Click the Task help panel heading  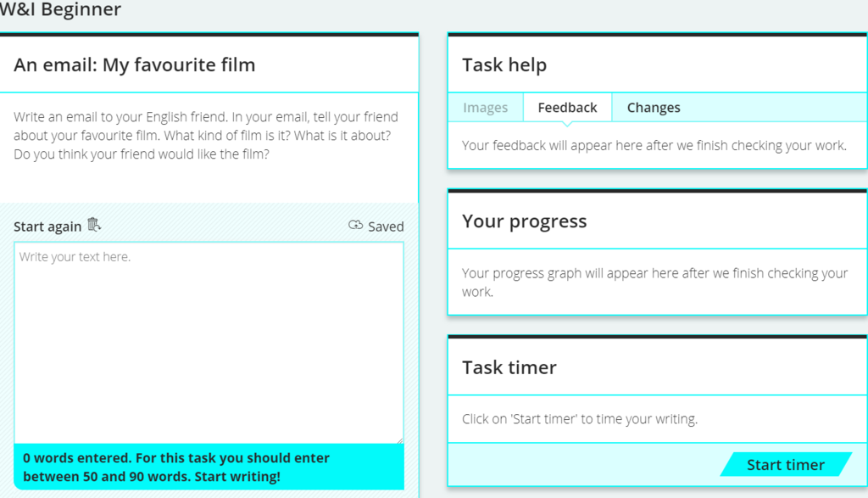[504, 64]
